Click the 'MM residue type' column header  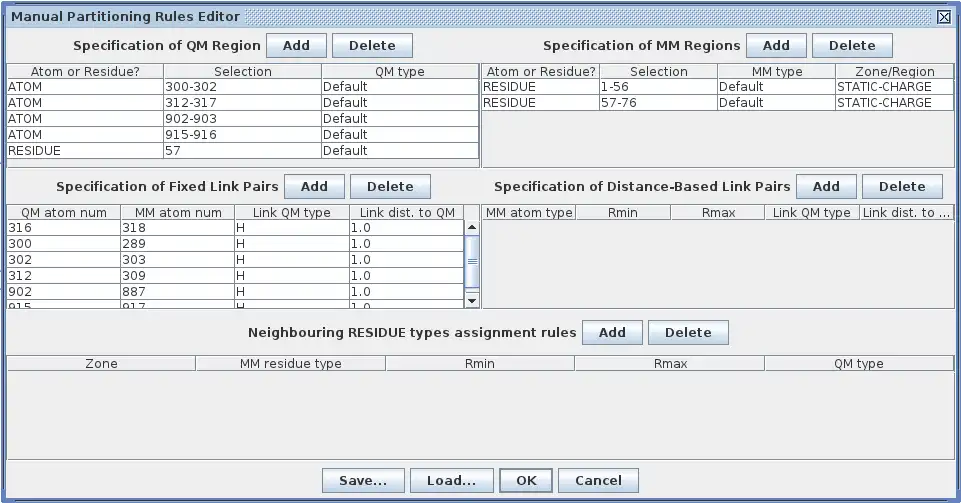291,363
